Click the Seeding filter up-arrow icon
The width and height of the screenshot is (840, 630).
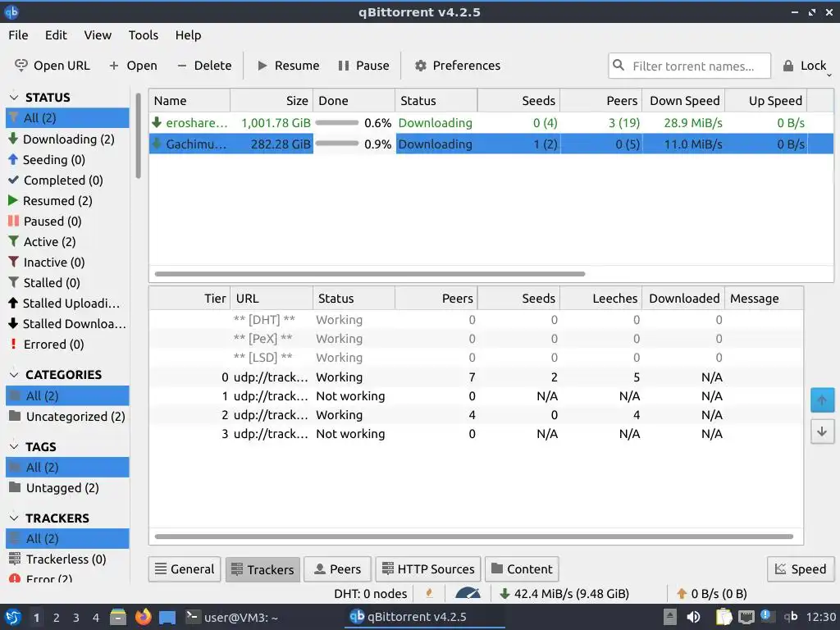pyautogui.click(x=13, y=159)
